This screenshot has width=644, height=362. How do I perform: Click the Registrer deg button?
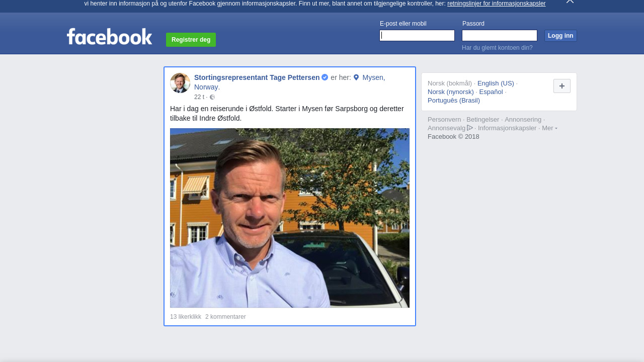click(191, 40)
